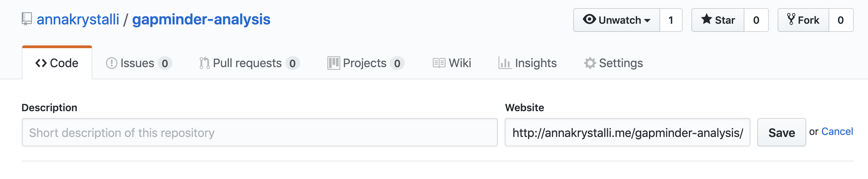Switch to the Code tab

click(x=57, y=63)
